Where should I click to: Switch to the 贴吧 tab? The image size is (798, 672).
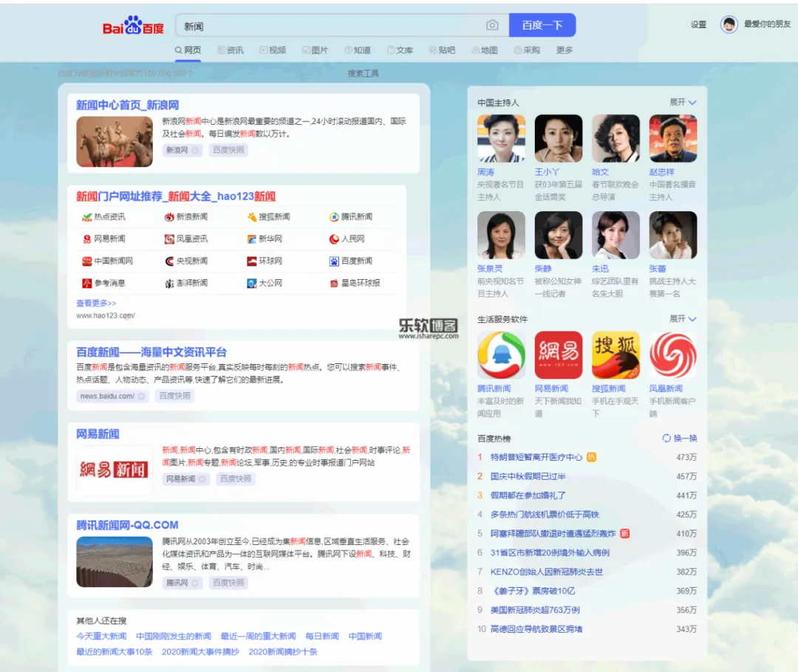[442, 50]
